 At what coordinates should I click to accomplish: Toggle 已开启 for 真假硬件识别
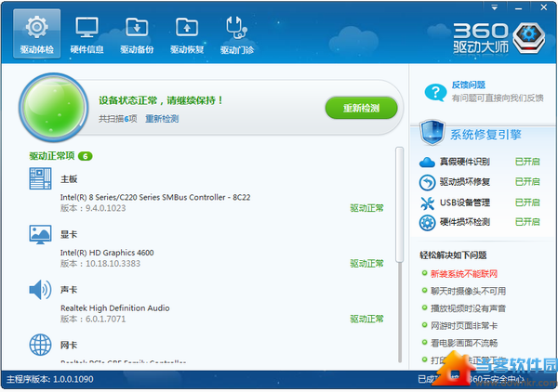[x=527, y=162]
